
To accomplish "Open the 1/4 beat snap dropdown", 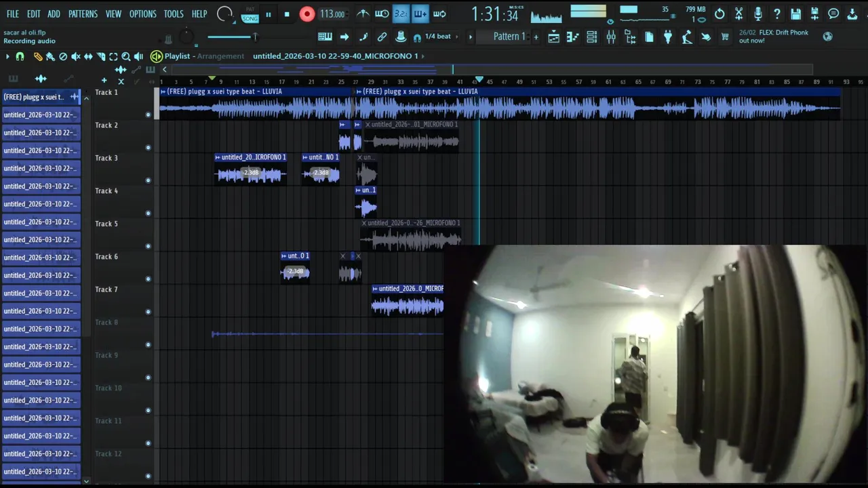I will (437, 37).
